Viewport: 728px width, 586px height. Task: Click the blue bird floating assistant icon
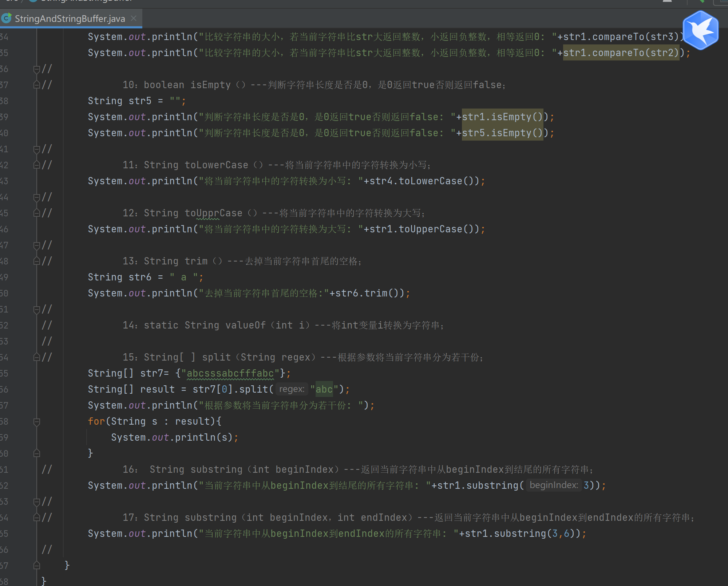click(700, 30)
